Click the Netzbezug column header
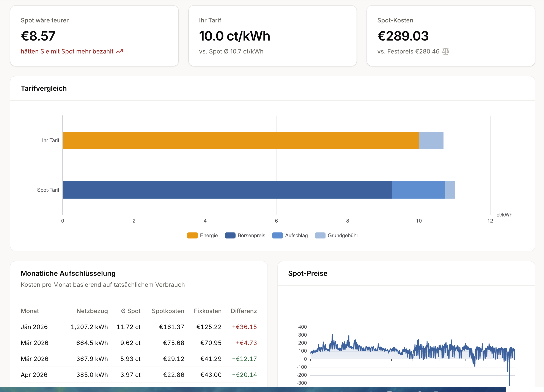The image size is (544, 392). tap(92, 311)
